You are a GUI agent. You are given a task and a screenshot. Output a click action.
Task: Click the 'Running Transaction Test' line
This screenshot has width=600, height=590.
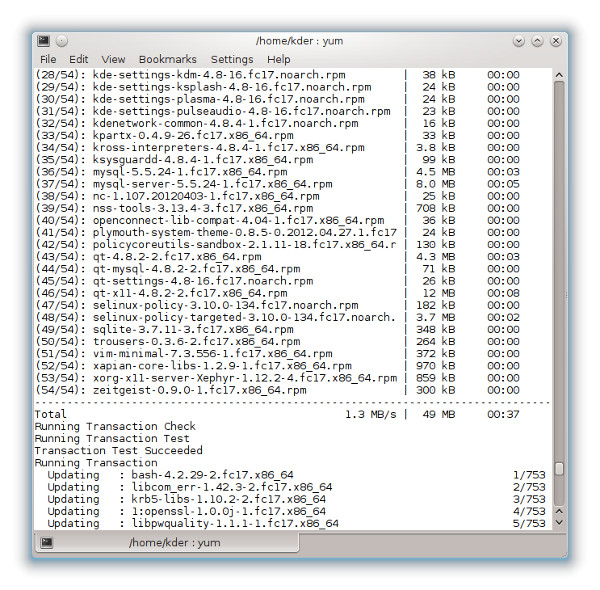(x=112, y=438)
